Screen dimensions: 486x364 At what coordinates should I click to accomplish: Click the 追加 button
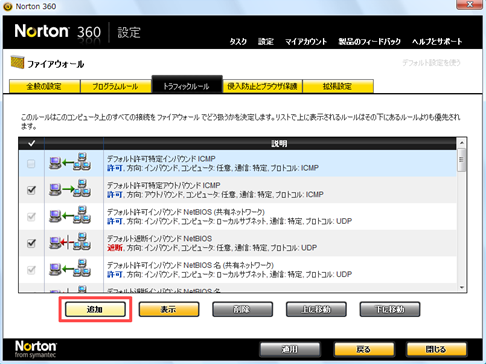(95, 309)
